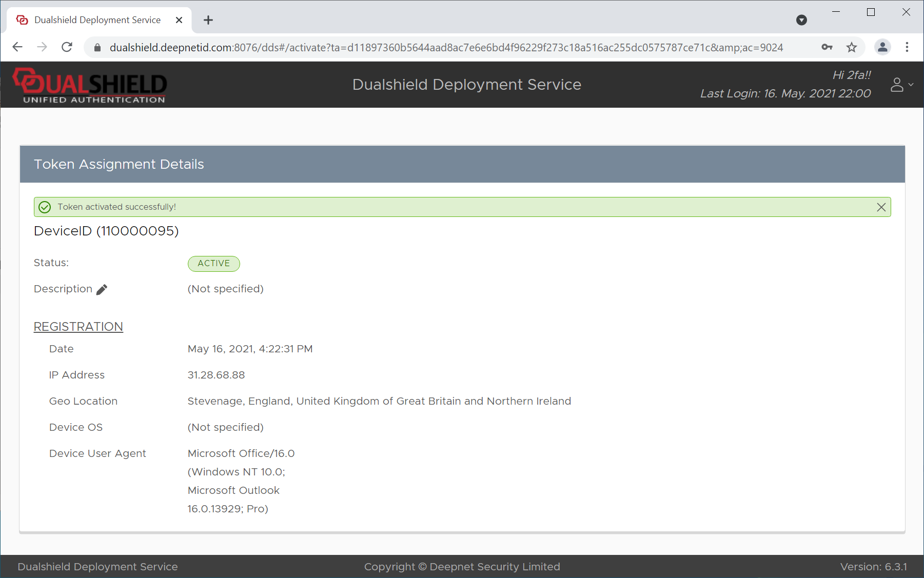924x578 pixels.
Task: Click the address bar URL
Action: (x=445, y=48)
